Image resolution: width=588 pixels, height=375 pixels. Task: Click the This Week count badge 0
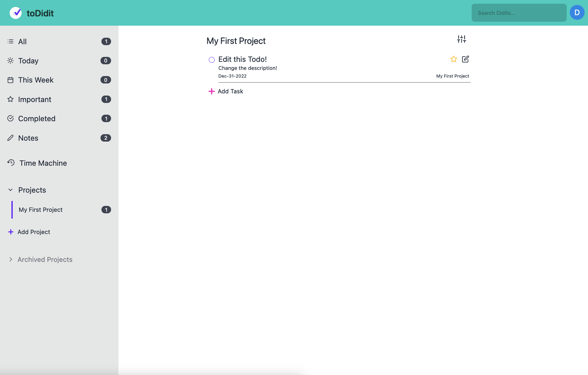[106, 80]
